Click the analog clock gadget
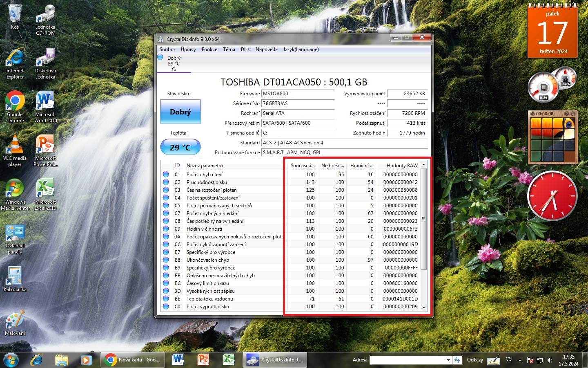 tap(552, 196)
